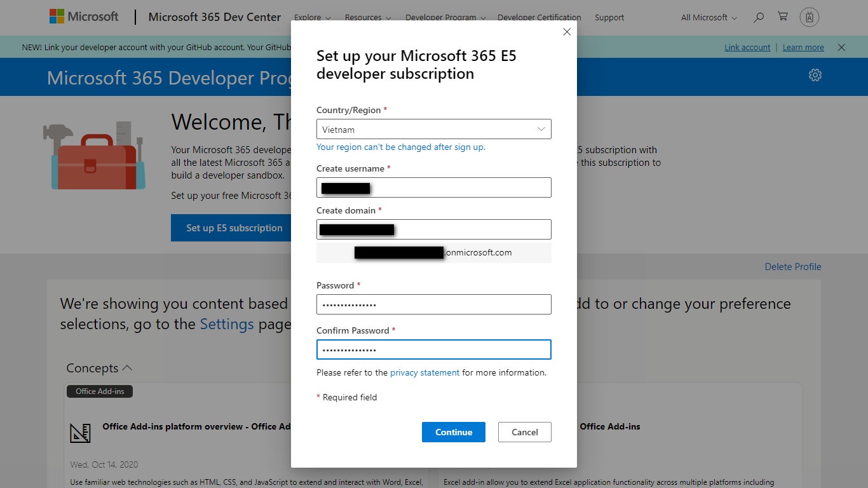The image size is (868, 488).
Task: Click the '* Required field' note
Action: pos(347,397)
